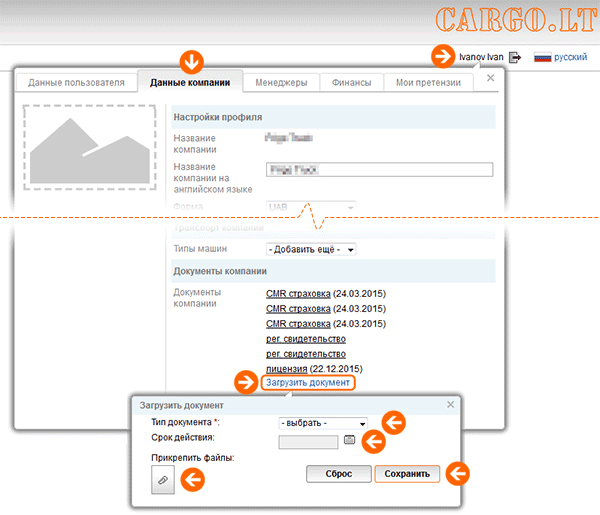
Task: Click the Russian flag icon
Action: (x=543, y=58)
